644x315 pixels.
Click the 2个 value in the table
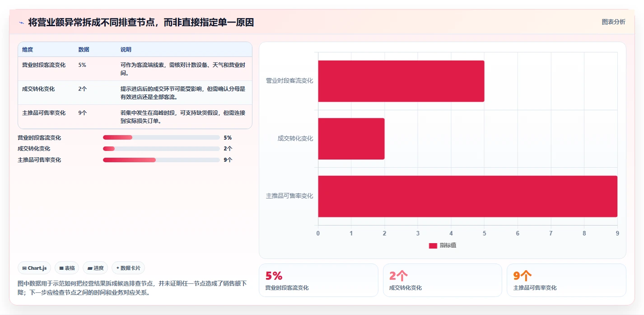pos(83,89)
